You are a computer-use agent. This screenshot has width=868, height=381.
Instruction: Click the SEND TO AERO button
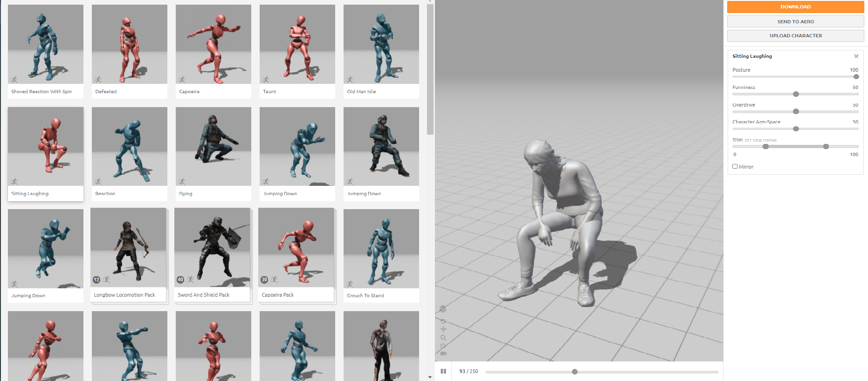pos(795,21)
